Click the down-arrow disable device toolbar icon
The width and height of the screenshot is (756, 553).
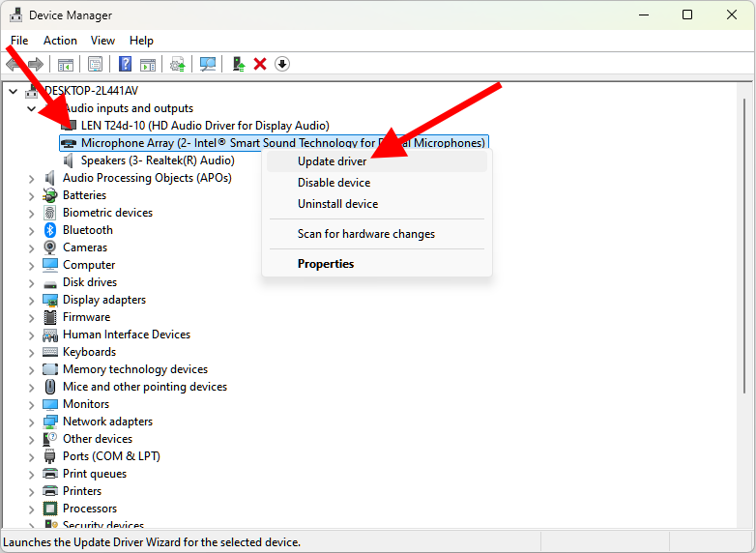[282, 64]
